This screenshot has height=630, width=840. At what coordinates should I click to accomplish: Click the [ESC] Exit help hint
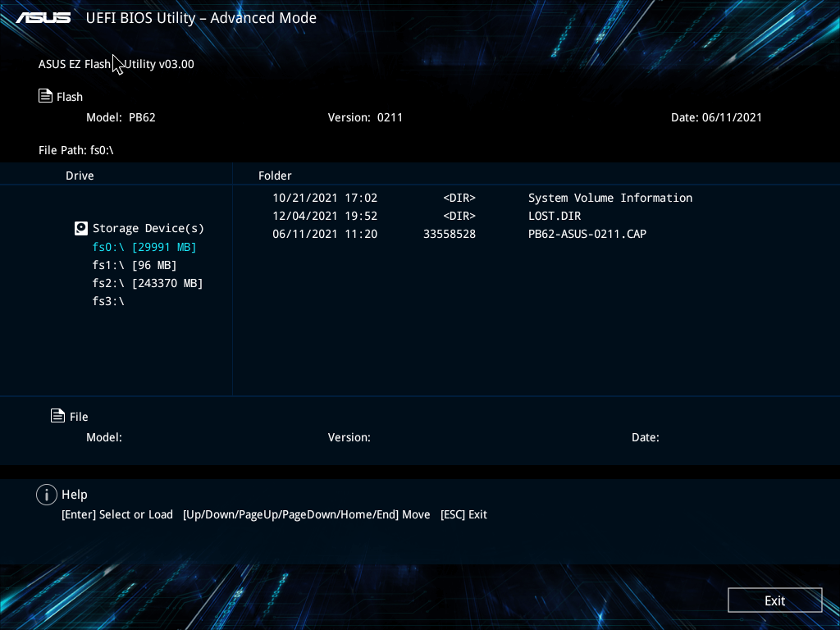tap(464, 514)
